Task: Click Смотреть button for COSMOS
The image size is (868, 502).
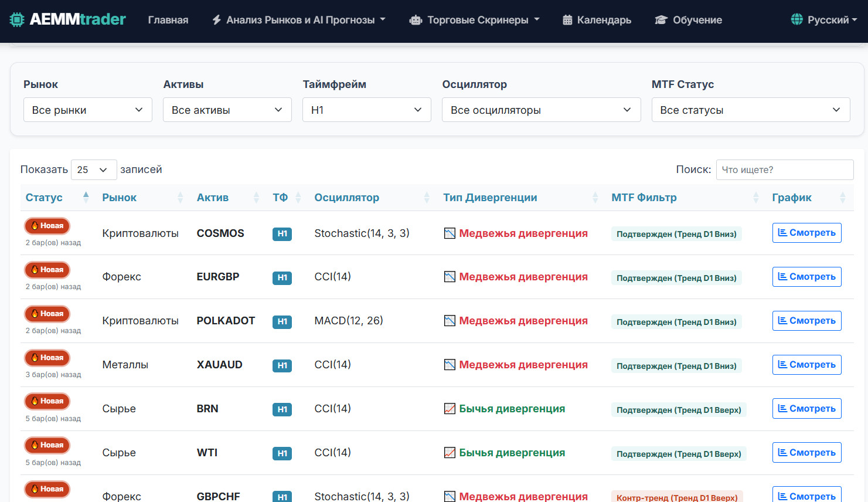Action: point(806,233)
